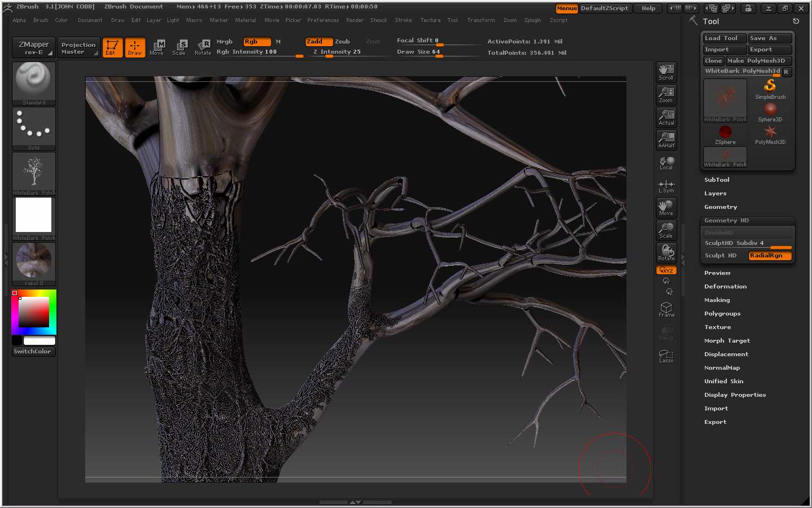Click the Scale view icon
Screen dimensions: 812x508
tap(667, 230)
